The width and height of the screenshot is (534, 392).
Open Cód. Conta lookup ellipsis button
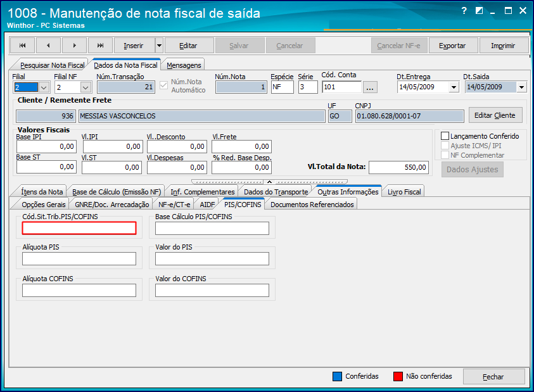coord(370,87)
